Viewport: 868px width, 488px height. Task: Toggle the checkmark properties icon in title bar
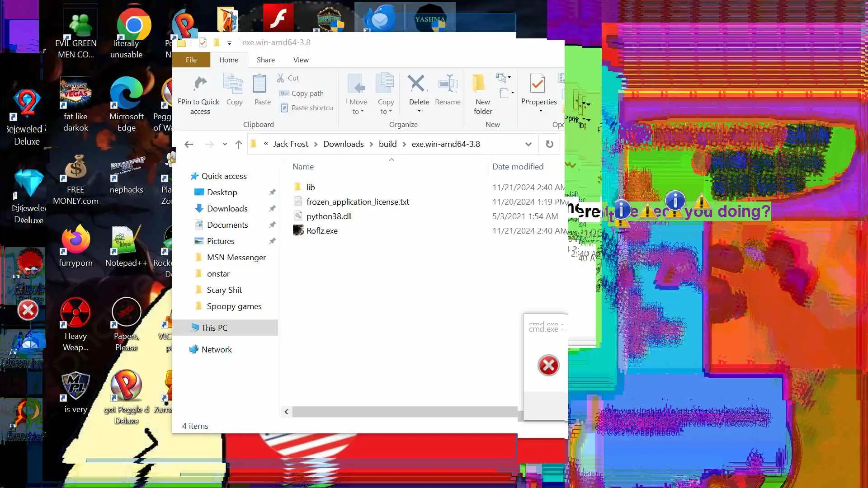tap(203, 43)
